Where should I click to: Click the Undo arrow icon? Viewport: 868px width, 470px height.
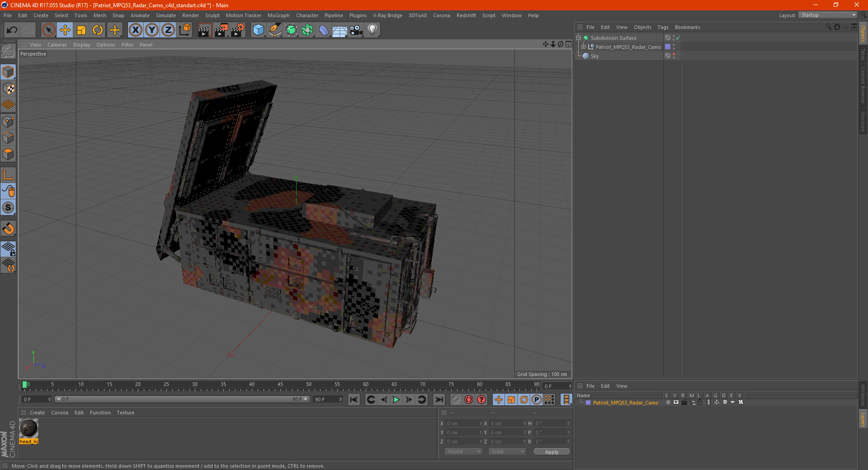click(12, 30)
